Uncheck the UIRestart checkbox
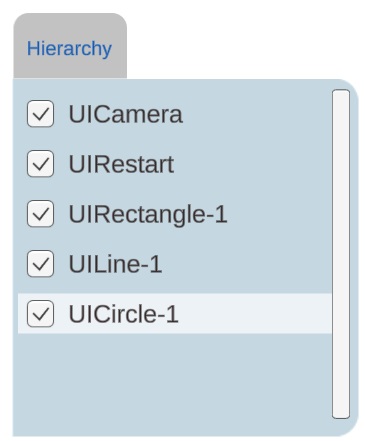The height and width of the screenshot is (441, 366). coord(40,164)
